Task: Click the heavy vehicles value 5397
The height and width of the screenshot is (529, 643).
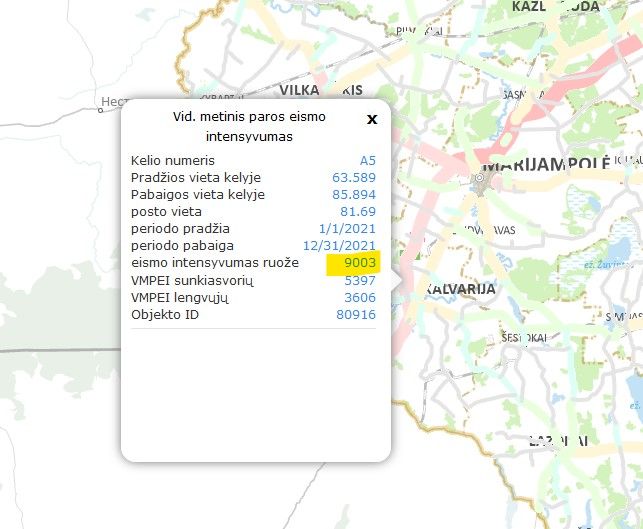Action: pyautogui.click(x=359, y=281)
